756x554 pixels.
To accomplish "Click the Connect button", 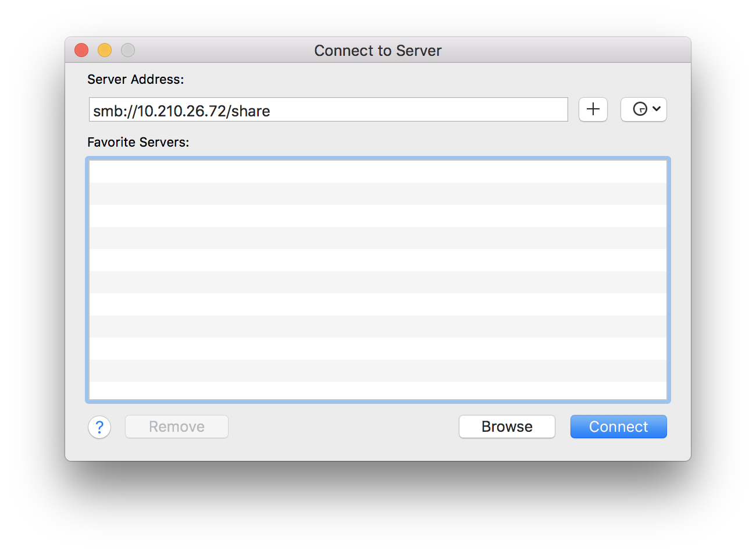I will 619,427.
